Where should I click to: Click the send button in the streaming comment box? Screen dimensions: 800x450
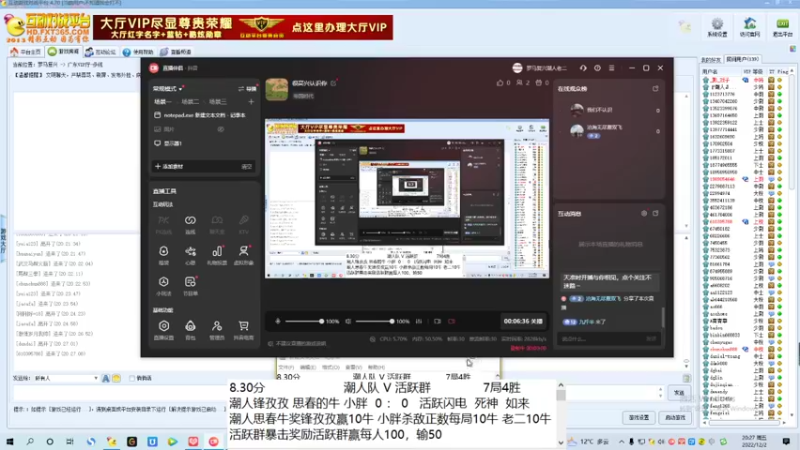coord(651,339)
